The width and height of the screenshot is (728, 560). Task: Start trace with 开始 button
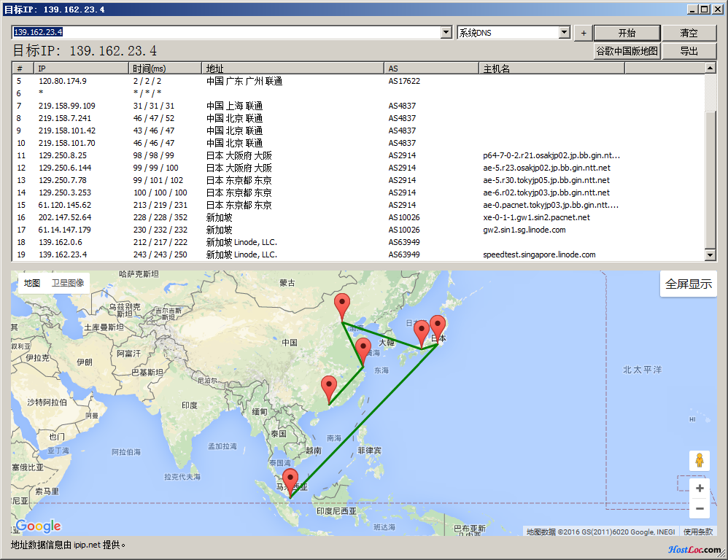(627, 33)
